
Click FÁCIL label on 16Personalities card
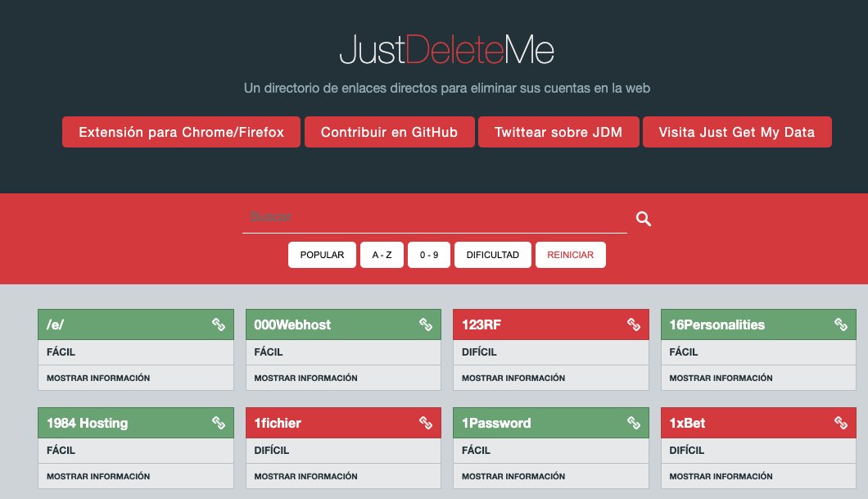point(684,352)
